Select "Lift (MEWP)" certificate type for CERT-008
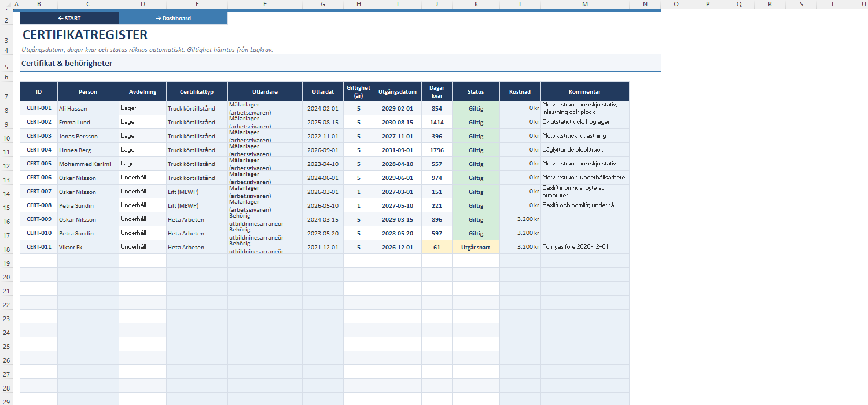 tap(197, 205)
